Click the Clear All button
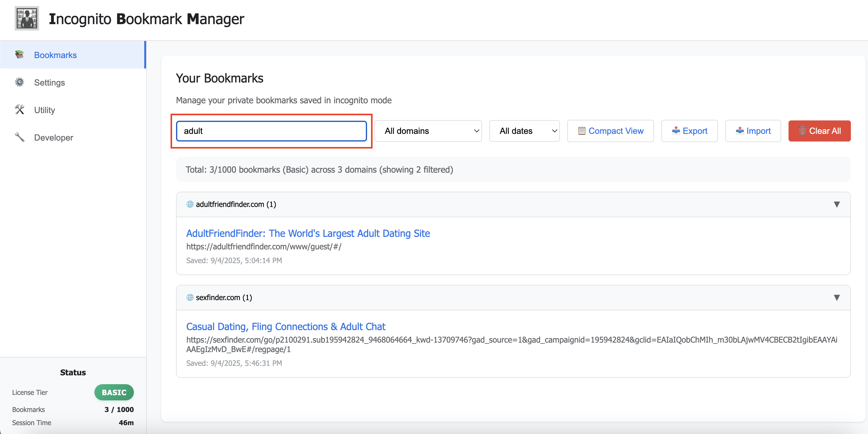The width and height of the screenshot is (868, 434). tap(820, 131)
